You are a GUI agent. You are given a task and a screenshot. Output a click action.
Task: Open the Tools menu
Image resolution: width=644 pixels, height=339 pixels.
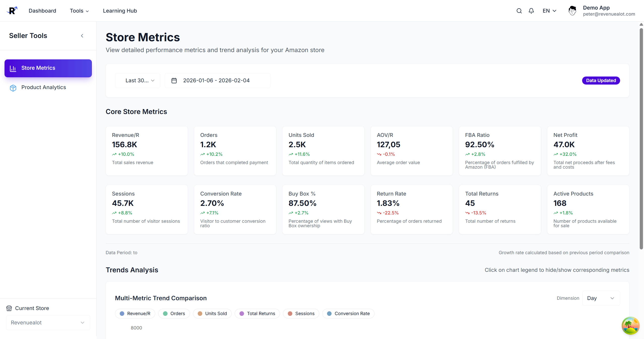[x=79, y=11]
